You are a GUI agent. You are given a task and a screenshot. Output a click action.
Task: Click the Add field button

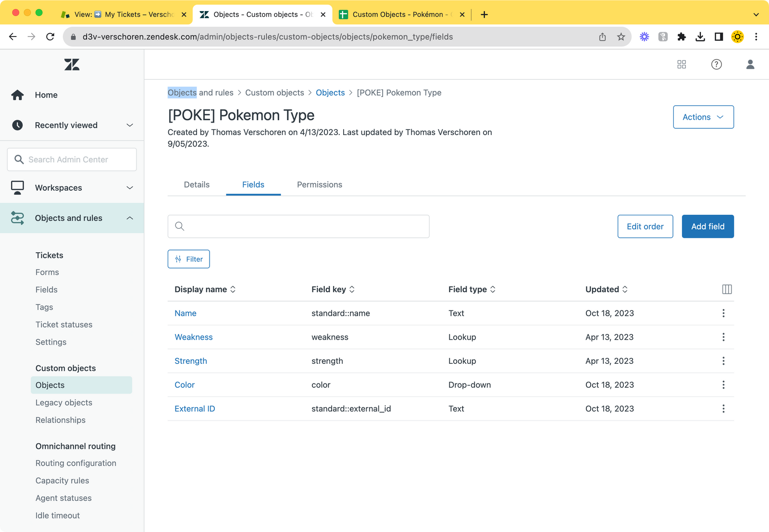pyautogui.click(x=707, y=226)
